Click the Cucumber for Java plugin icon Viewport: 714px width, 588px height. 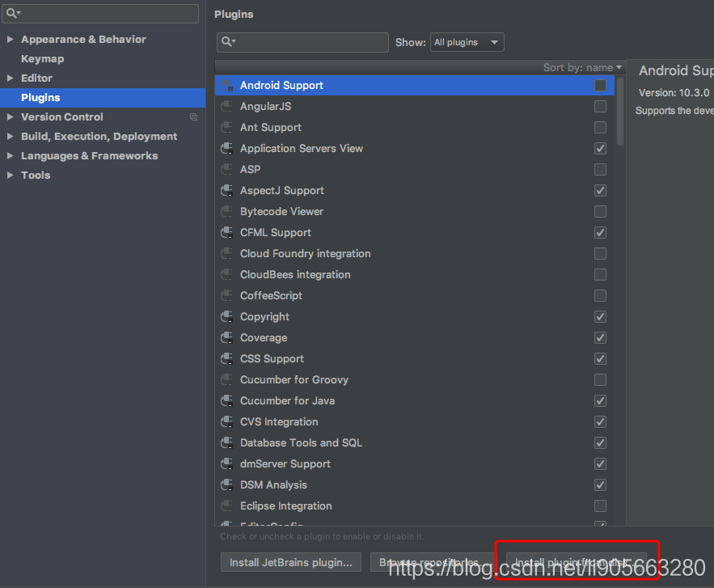coord(226,401)
